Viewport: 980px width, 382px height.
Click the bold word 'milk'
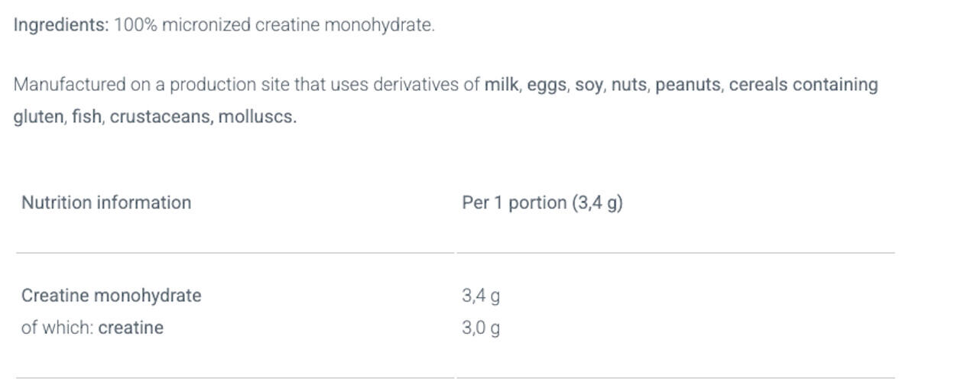[x=501, y=85]
